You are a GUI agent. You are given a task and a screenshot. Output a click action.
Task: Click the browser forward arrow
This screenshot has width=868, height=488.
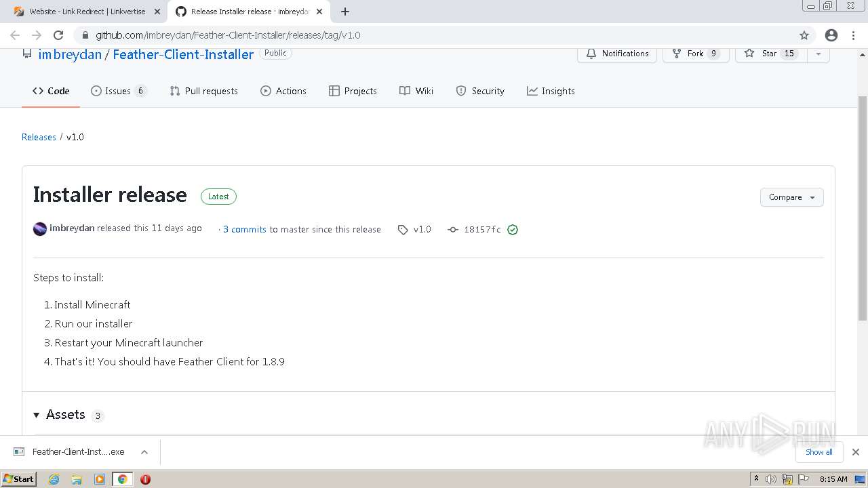[x=37, y=35]
